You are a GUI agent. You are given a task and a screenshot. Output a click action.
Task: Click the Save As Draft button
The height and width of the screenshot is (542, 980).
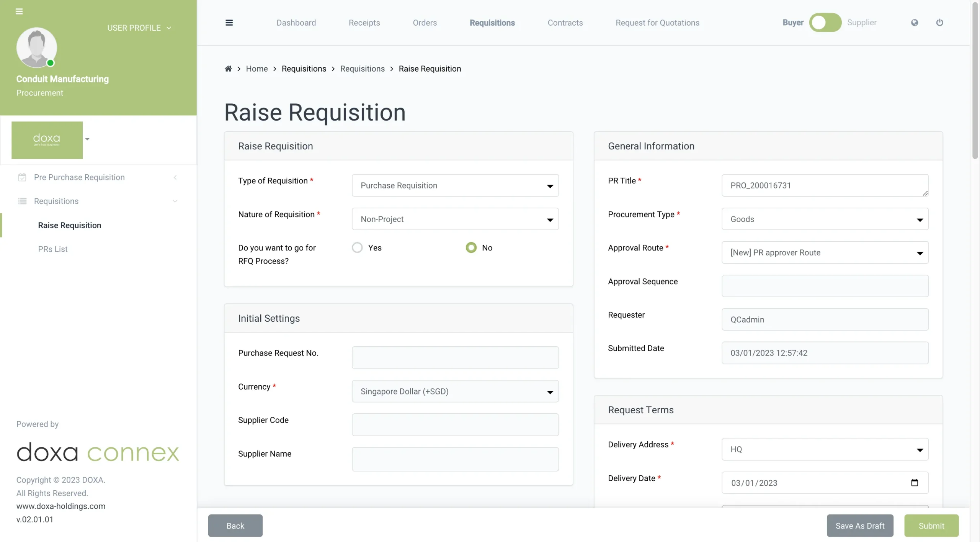(859, 526)
